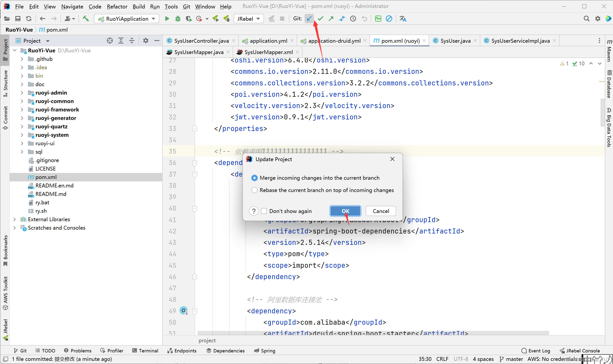Image resolution: width=613 pixels, height=364 pixels.
Task: Open editor tabs more options menu
Action: (x=599, y=41)
